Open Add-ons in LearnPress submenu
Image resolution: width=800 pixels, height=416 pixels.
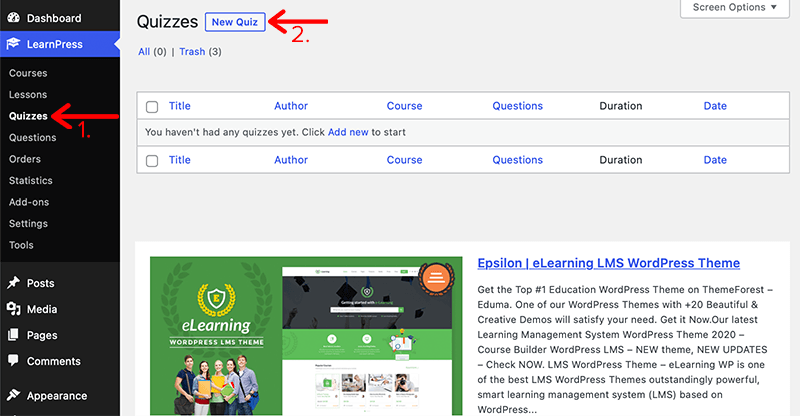click(29, 202)
